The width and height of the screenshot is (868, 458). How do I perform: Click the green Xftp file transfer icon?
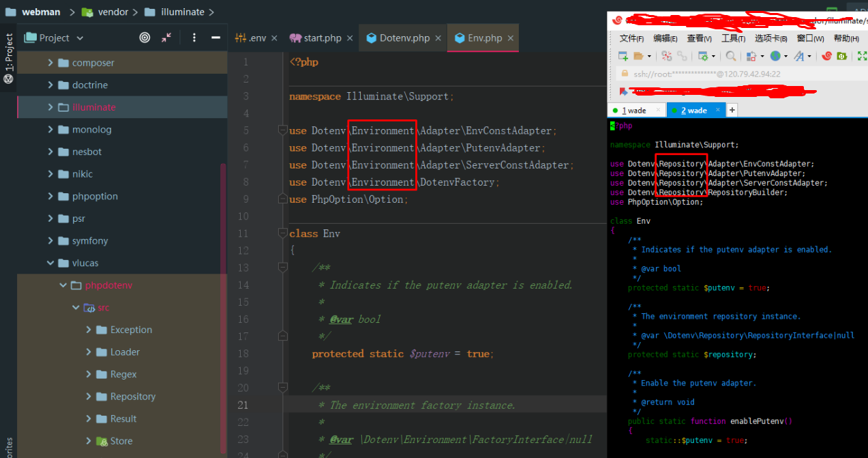pyautogui.click(x=842, y=56)
